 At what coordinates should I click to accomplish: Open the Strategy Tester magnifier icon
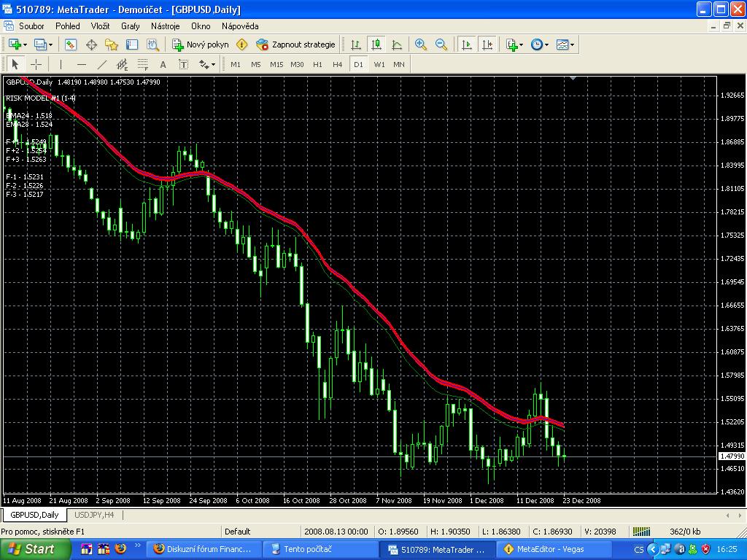pyautogui.click(x=152, y=44)
